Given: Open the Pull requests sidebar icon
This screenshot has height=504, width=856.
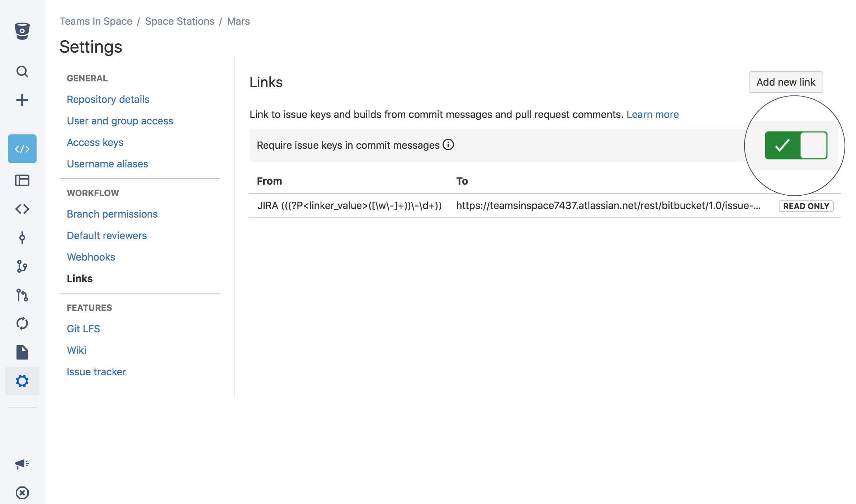Looking at the screenshot, I should (x=22, y=295).
